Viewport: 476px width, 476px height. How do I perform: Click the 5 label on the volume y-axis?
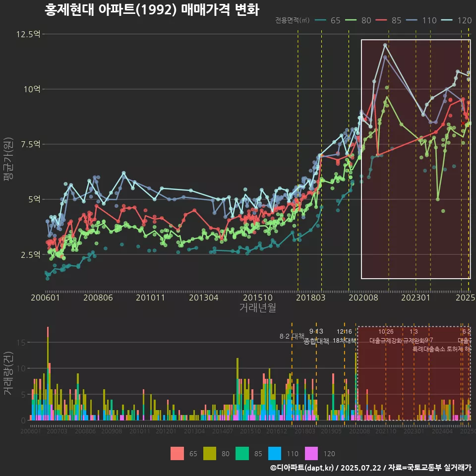click(23, 395)
